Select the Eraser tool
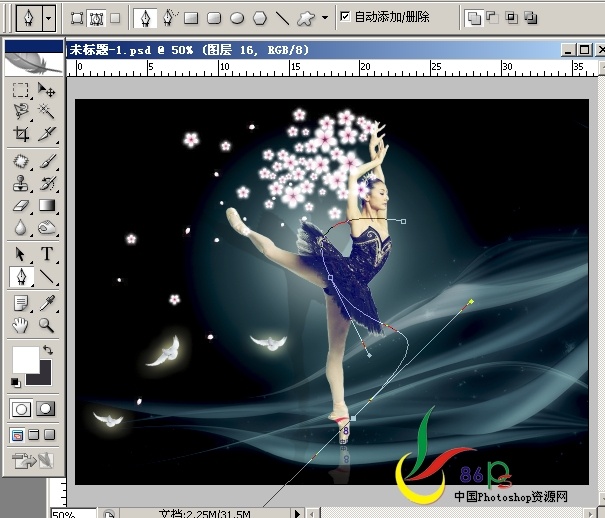Screen dimensions: 605x518 21,205
